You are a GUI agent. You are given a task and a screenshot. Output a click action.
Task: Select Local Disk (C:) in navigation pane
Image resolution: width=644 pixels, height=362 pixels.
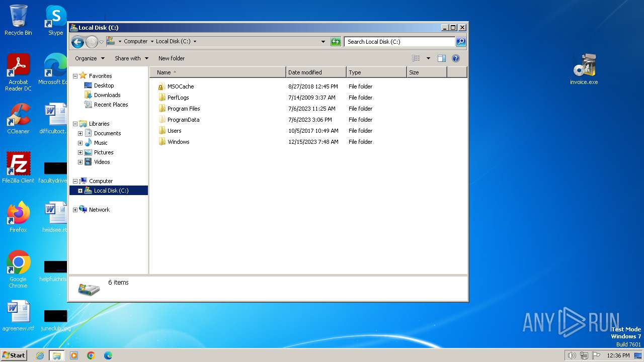tap(111, 191)
